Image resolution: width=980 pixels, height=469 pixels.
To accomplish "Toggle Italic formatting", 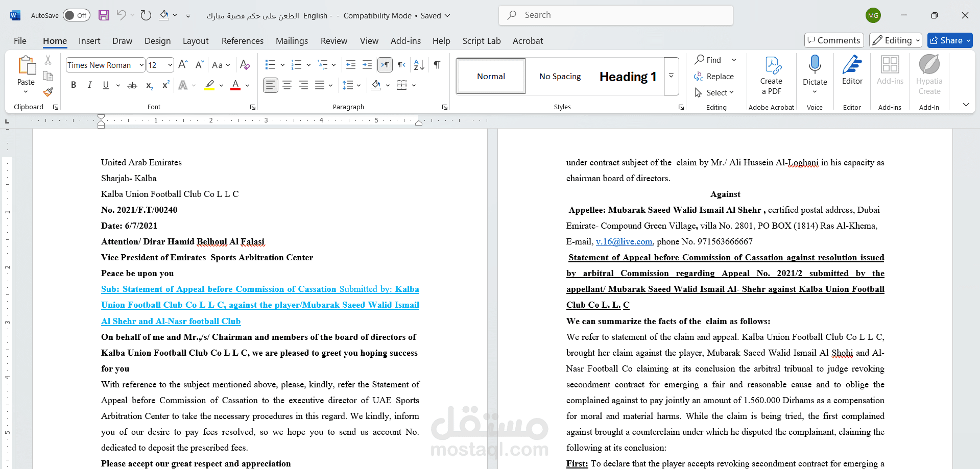I will 90,85.
